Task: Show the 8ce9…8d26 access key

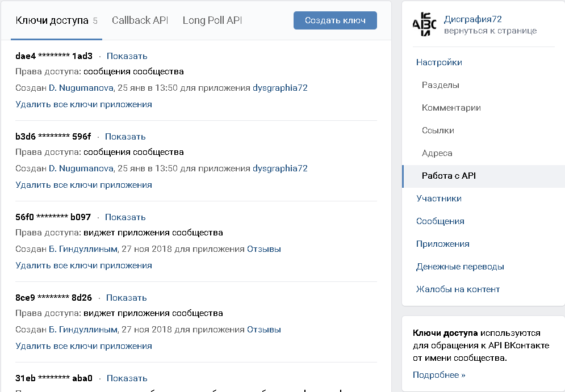Action: pos(126,298)
